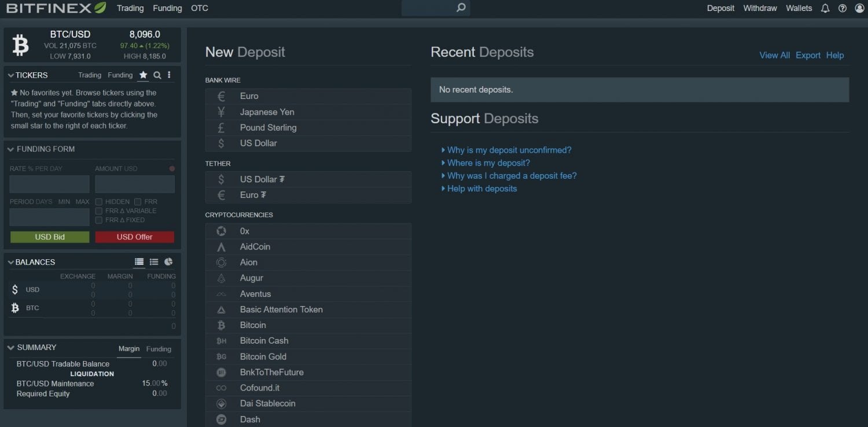The image size is (868, 427).
Task: Click the Basic Attention Token icon
Action: [221, 310]
